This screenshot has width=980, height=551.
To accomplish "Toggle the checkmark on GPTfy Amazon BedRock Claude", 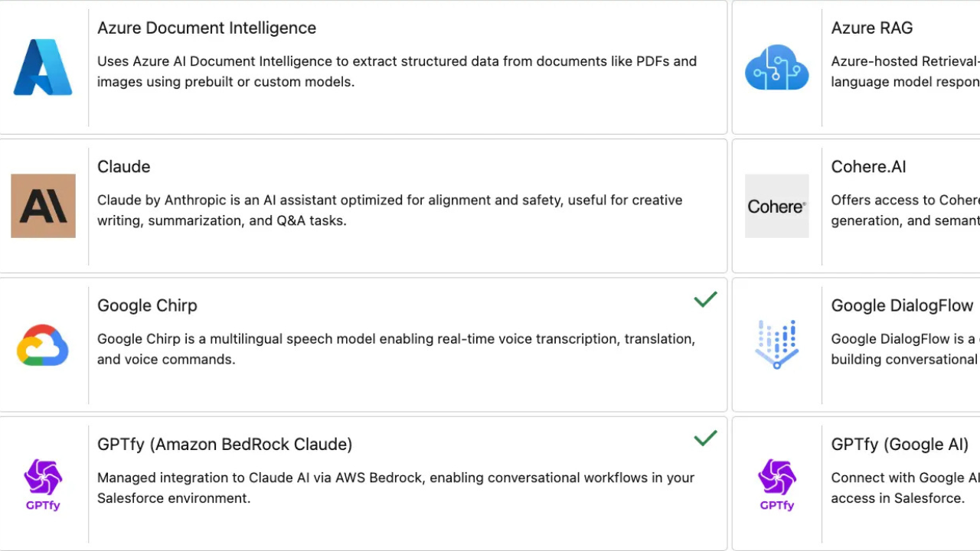I will click(x=705, y=438).
